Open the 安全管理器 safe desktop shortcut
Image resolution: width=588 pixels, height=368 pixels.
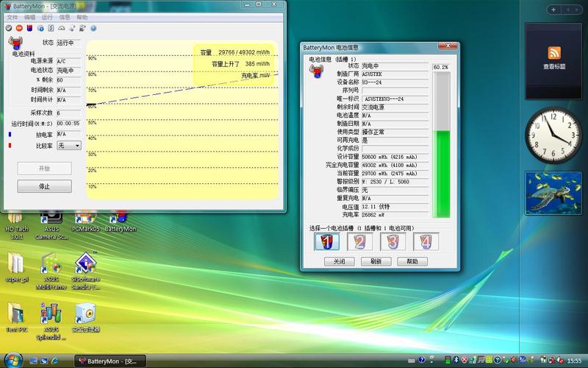coord(86,318)
